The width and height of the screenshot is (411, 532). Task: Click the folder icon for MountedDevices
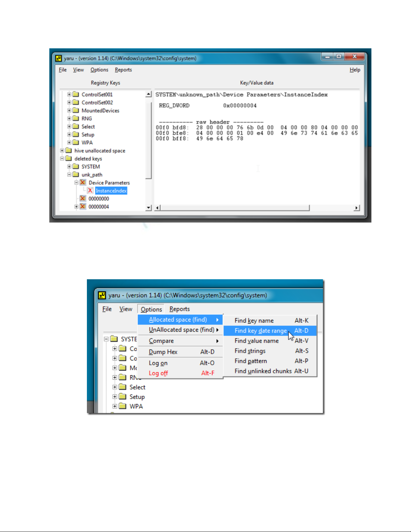[76, 110]
